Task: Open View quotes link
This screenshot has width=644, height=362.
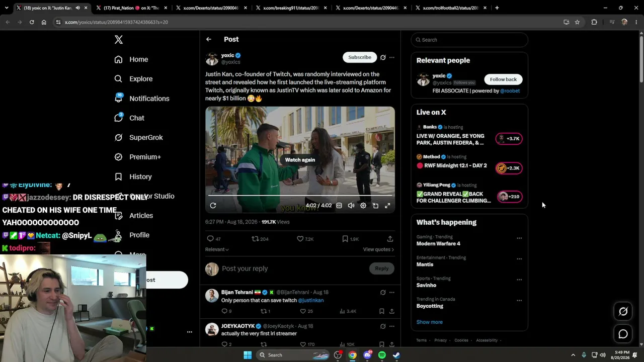Action: (378, 249)
